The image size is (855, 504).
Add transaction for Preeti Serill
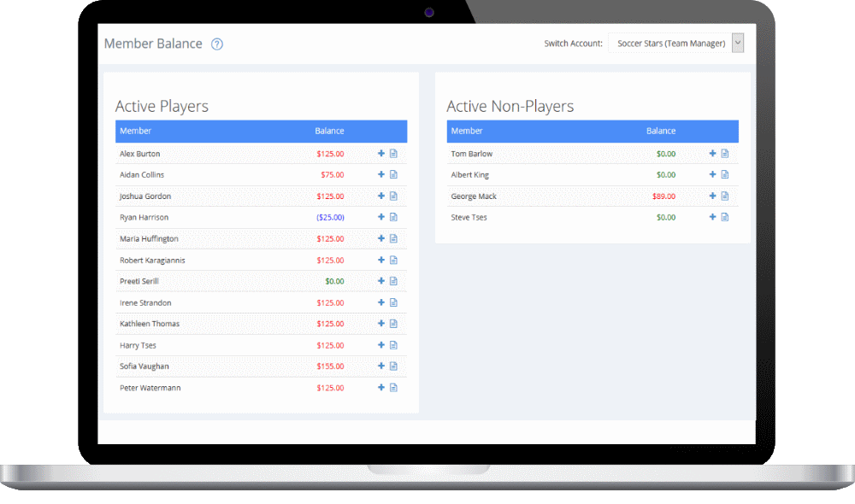(381, 280)
